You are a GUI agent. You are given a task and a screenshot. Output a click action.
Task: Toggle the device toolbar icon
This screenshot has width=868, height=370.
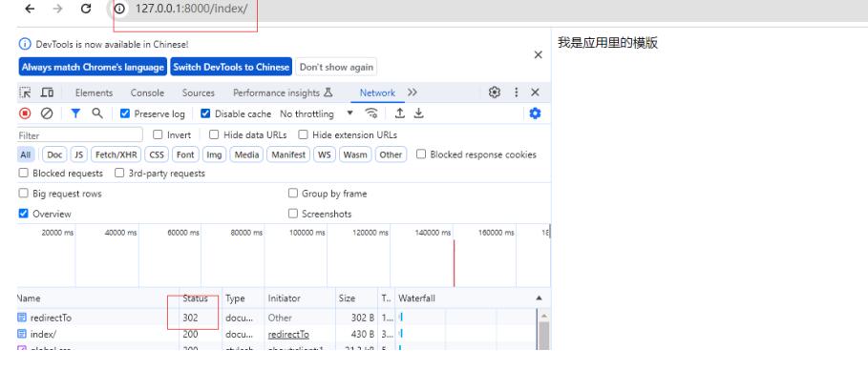click(x=48, y=92)
